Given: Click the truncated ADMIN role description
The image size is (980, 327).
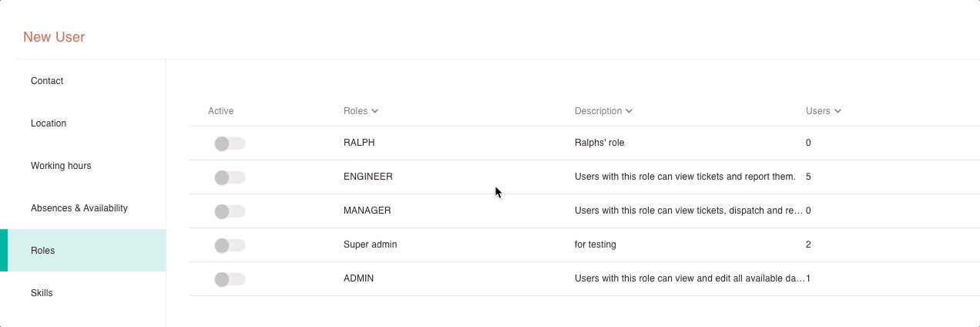Looking at the screenshot, I should [690, 278].
